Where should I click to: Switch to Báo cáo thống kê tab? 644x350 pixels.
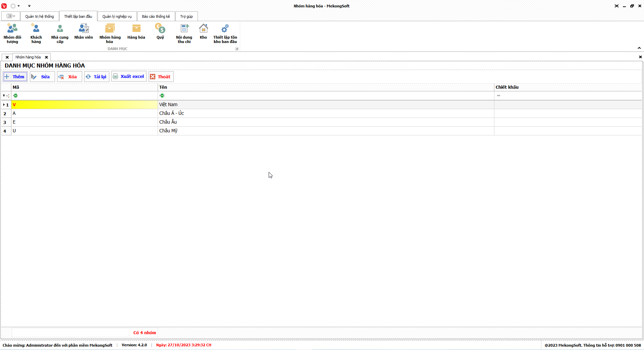(x=156, y=16)
